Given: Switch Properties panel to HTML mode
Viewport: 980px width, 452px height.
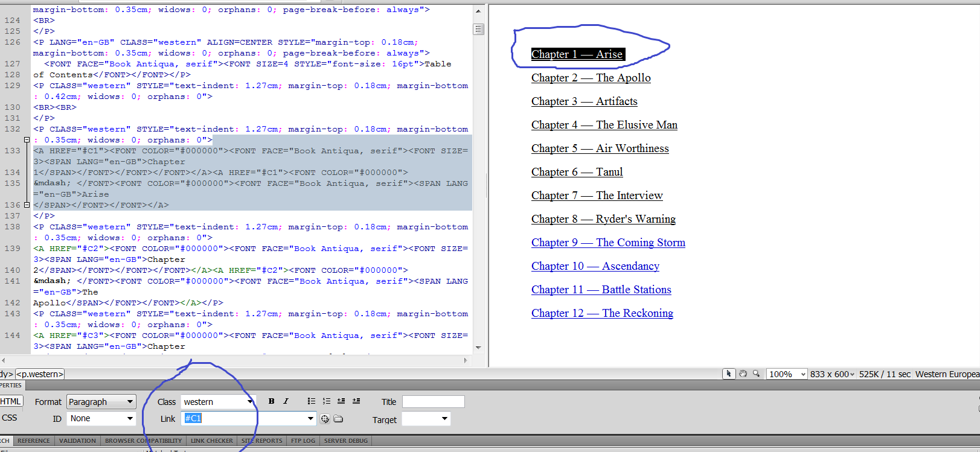Looking at the screenshot, I should click(x=11, y=401).
